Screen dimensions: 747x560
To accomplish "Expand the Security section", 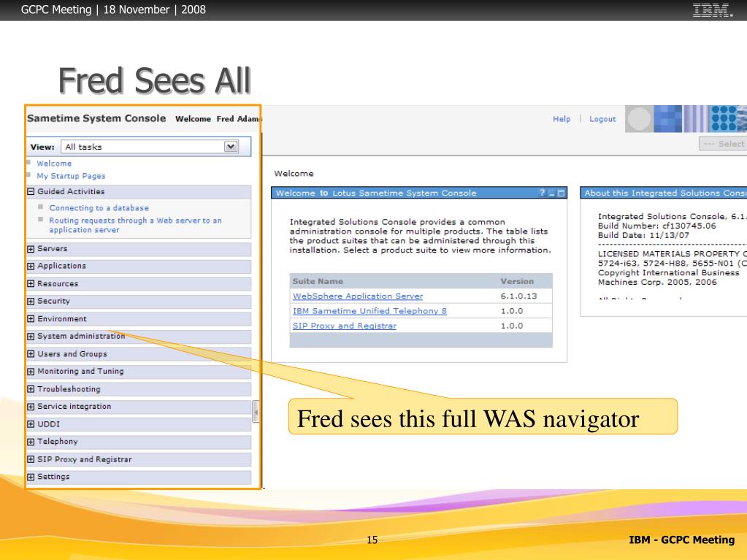I will coord(31,301).
